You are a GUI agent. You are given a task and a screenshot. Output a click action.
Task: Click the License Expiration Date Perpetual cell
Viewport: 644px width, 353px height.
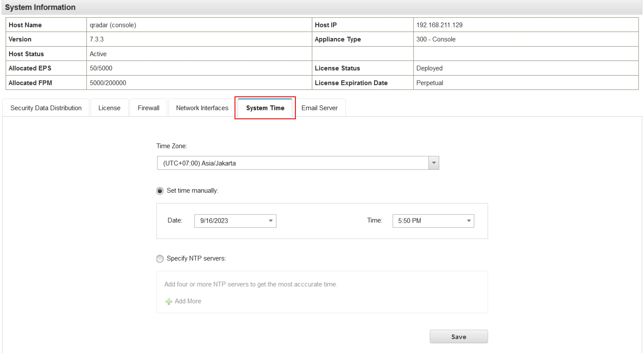click(x=430, y=83)
